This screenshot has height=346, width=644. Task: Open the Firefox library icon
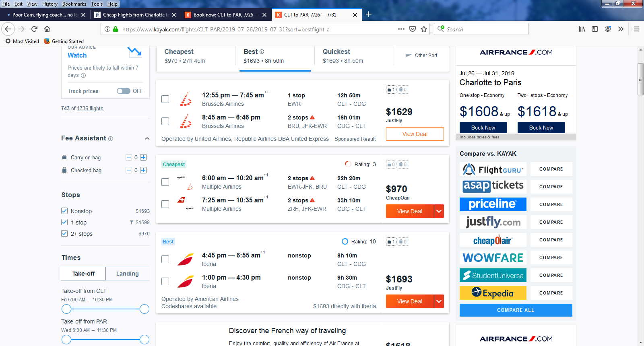tap(582, 29)
